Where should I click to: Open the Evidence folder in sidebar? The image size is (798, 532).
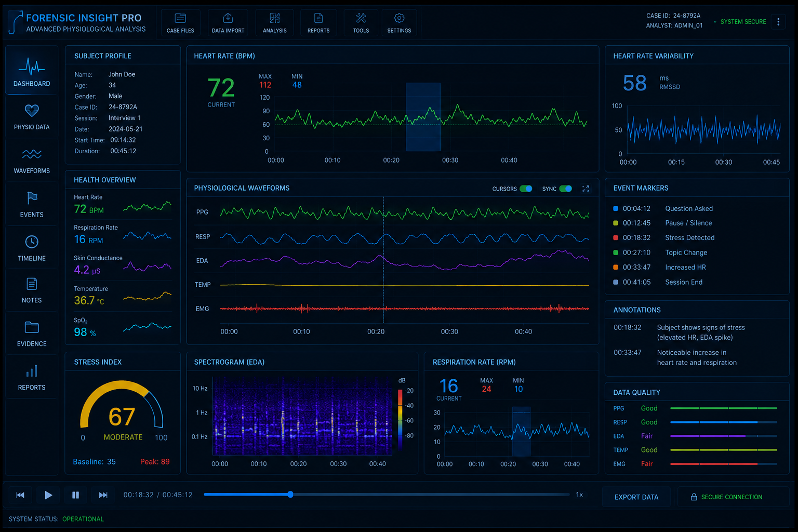(x=32, y=334)
